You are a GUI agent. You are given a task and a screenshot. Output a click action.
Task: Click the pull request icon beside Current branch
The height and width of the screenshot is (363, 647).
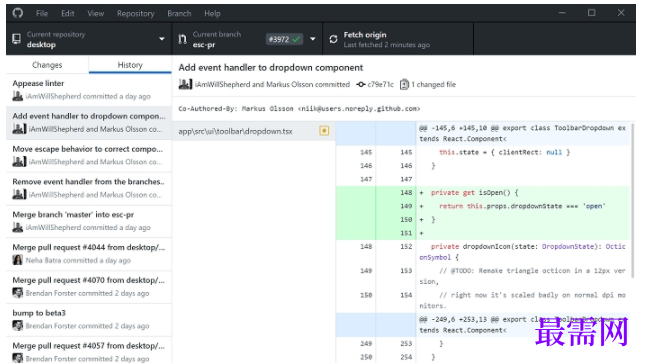(x=182, y=39)
